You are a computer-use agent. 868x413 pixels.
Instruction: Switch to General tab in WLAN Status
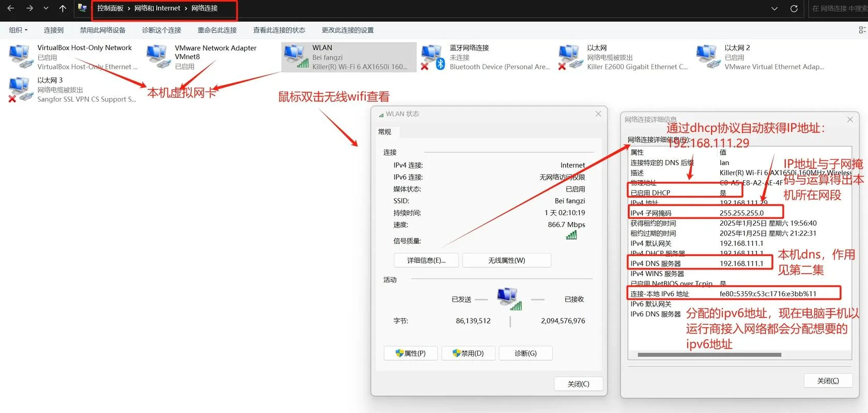pyautogui.click(x=385, y=132)
